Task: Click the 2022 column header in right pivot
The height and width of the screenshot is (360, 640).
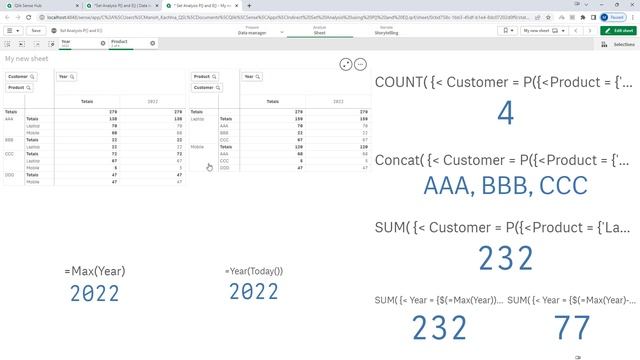Action: [x=338, y=101]
